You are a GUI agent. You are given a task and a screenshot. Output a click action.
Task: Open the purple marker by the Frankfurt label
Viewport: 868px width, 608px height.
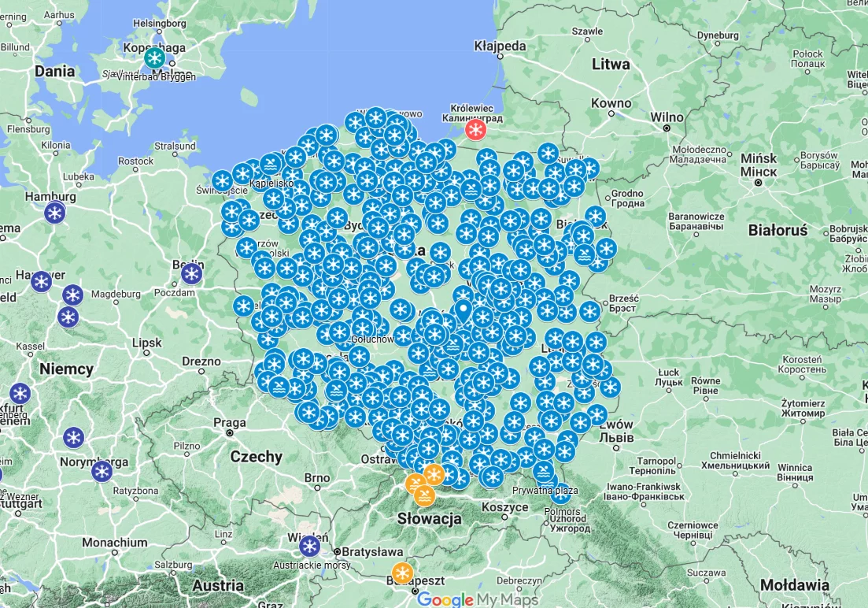[20, 394]
